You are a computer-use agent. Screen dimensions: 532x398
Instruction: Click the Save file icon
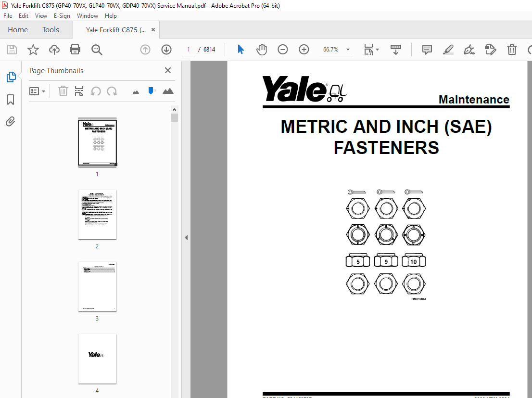click(x=12, y=50)
